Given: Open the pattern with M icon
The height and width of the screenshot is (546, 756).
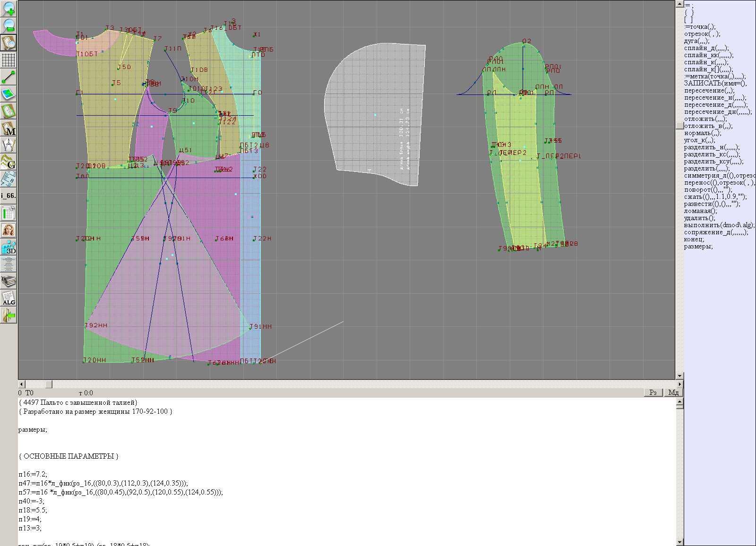Looking at the screenshot, I should coord(9,128).
